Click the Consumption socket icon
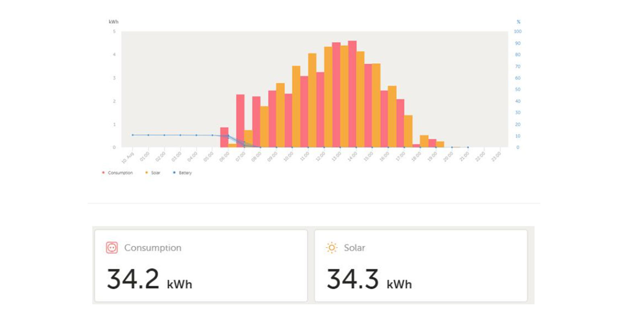The width and height of the screenshot is (644, 322). [x=111, y=248]
